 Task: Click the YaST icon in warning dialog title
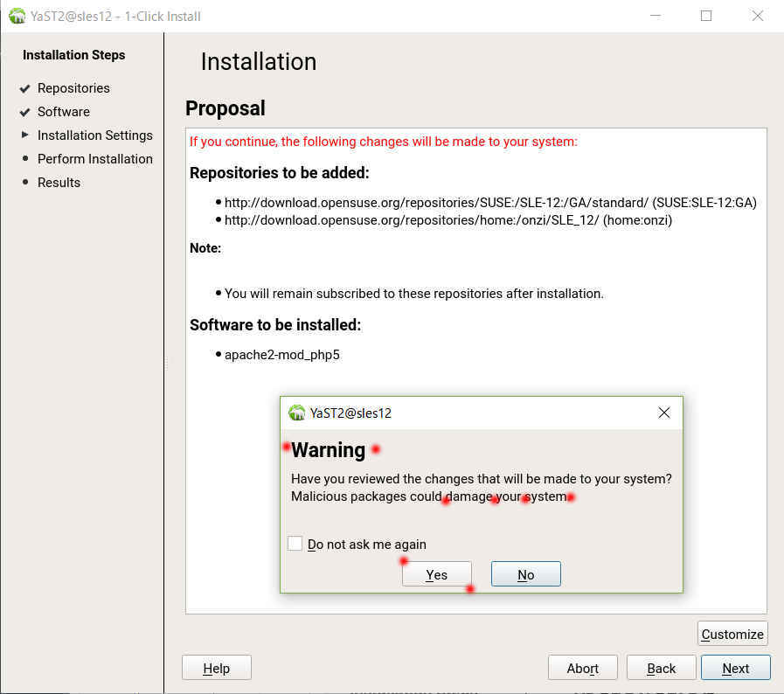click(296, 413)
